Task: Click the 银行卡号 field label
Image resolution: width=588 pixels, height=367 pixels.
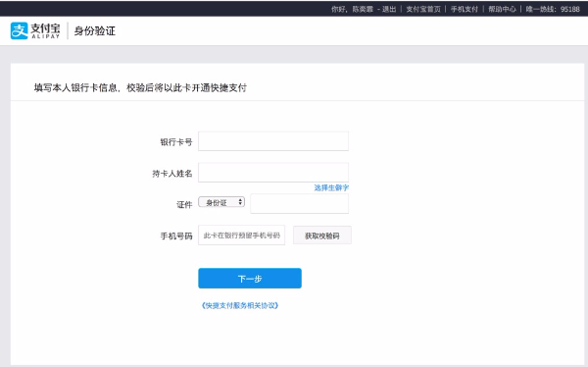Action: tap(176, 142)
